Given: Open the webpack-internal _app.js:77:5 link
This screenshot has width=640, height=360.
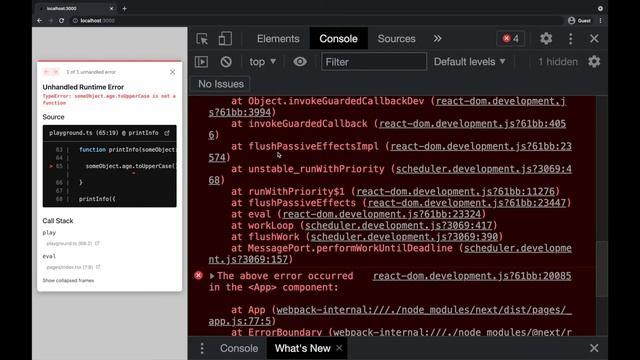Looking at the screenshot, I should pos(424,310).
